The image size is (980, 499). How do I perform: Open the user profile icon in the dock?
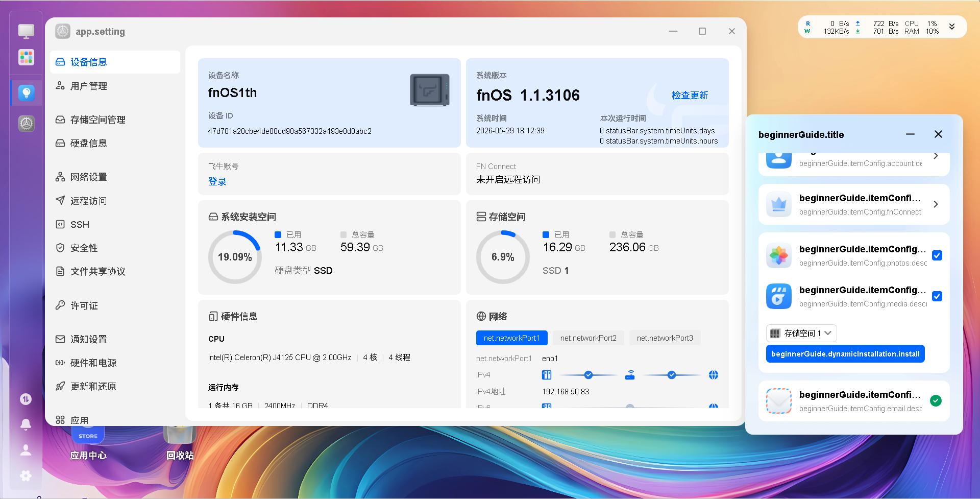(26, 450)
